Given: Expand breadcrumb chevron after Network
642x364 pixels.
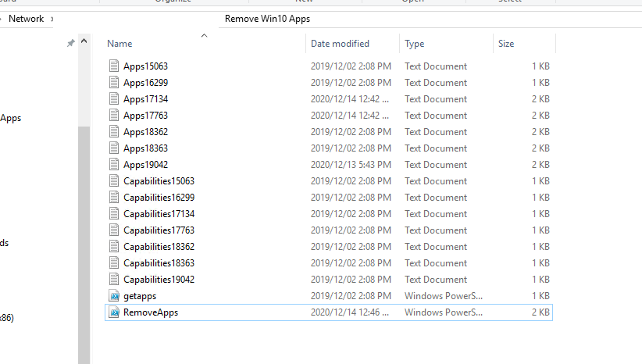Looking at the screenshot, I should (x=52, y=18).
